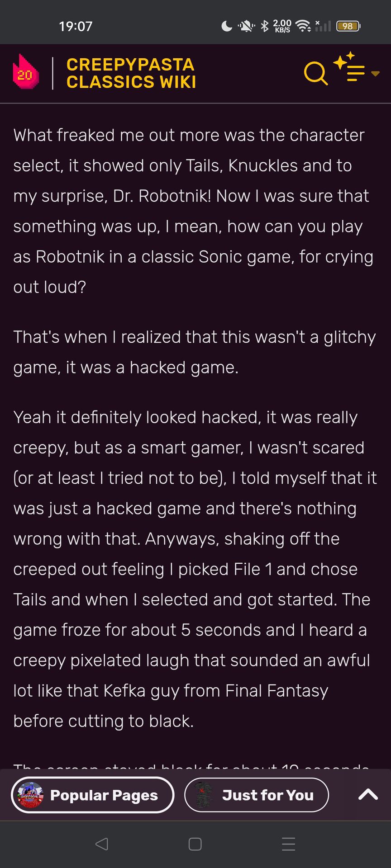Open the wiki search magnifier
The height and width of the screenshot is (868, 391).
point(315,73)
